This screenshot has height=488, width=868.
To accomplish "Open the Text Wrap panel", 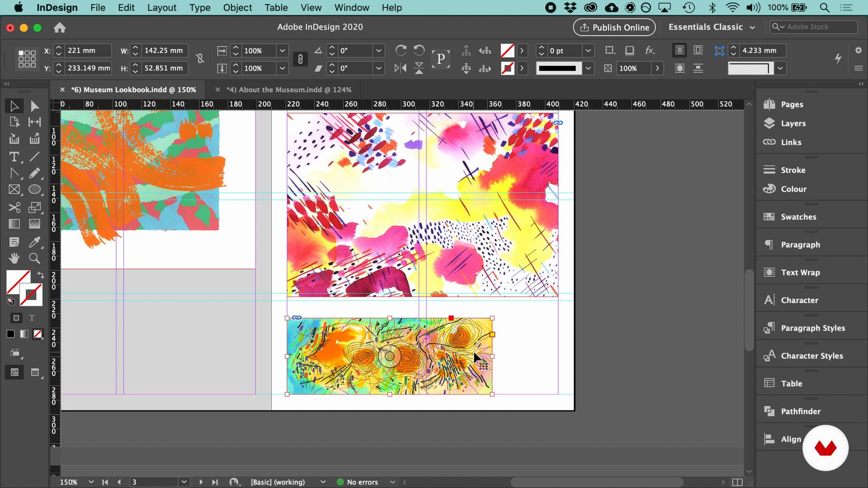I will [x=800, y=272].
